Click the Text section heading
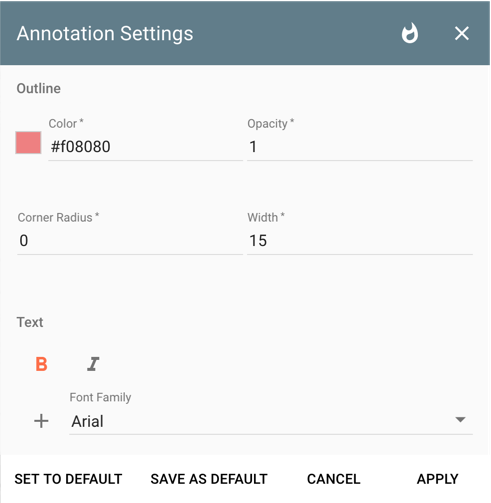 (x=30, y=322)
